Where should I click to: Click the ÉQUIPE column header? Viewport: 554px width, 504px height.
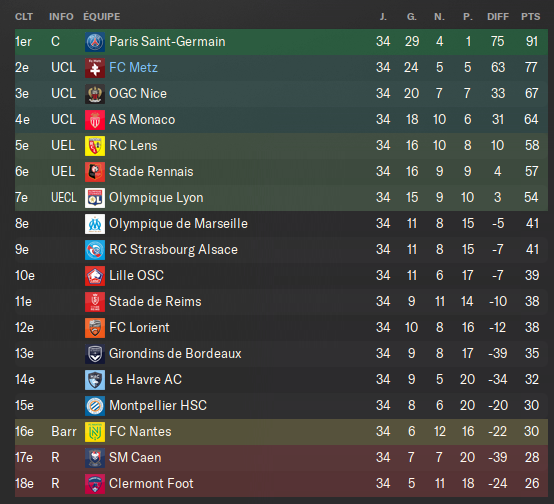click(x=102, y=17)
